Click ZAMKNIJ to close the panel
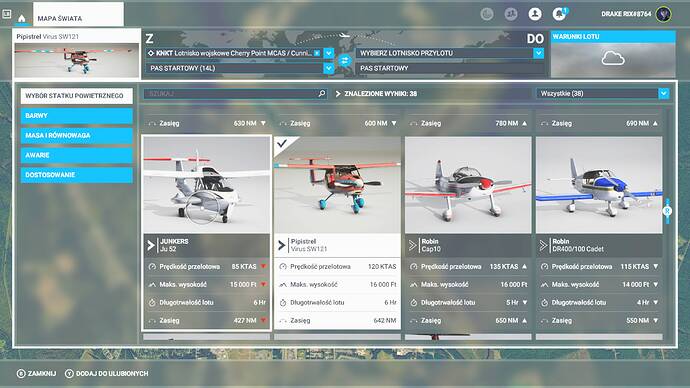This screenshot has height=388, width=690. (x=42, y=373)
